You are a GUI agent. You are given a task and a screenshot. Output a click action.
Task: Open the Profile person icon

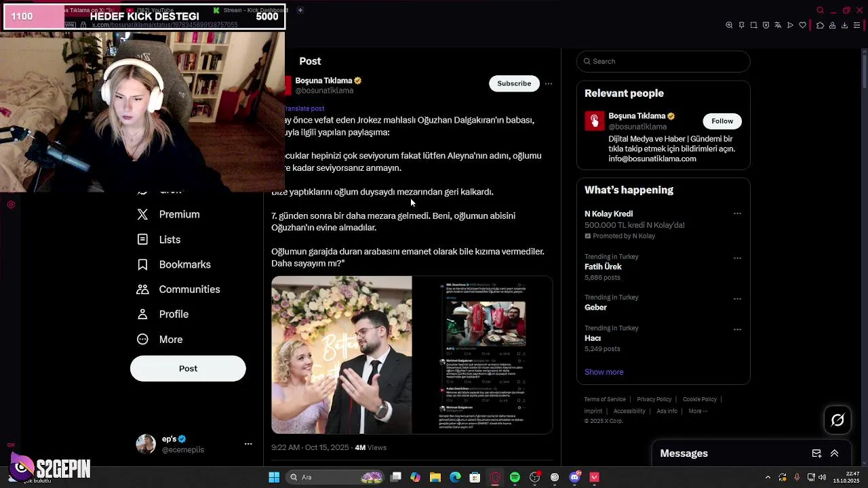coord(142,314)
